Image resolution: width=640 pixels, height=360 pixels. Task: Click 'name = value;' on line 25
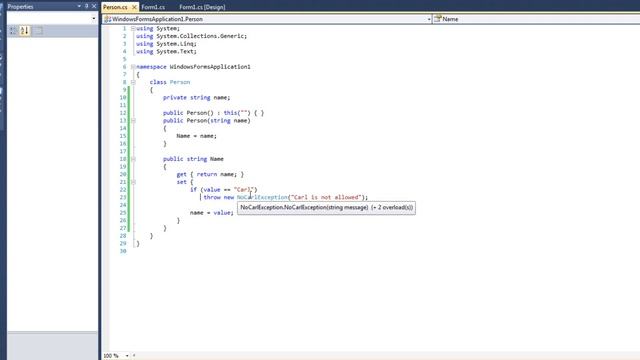tap(211, 213)
